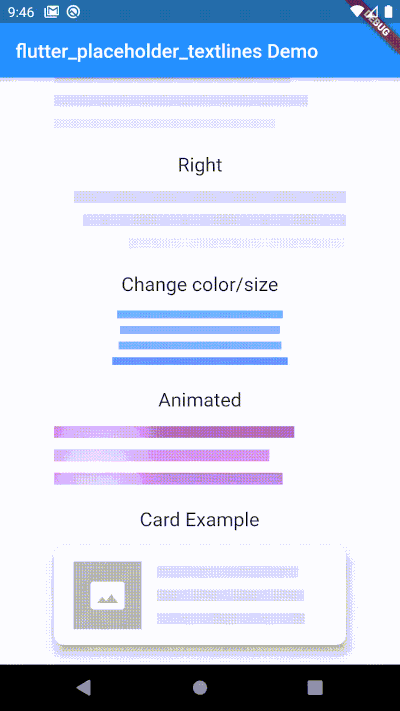Click the app bar title flutter_placeholder_textlines Demo
Image resolution: width=400 pixels, height=711 pixels.
[167, 51]
